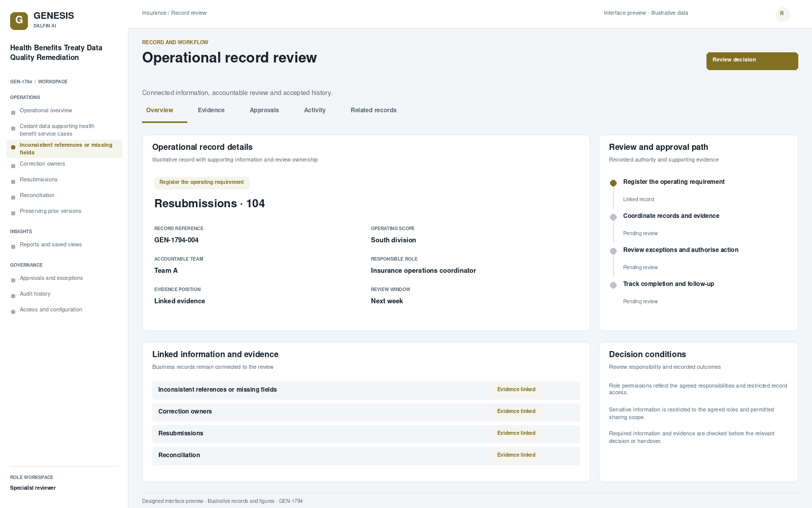812x508 pixels.
Task: Click the Linked evidence position value
Action: pyautogui.click(x=180, y=301)
